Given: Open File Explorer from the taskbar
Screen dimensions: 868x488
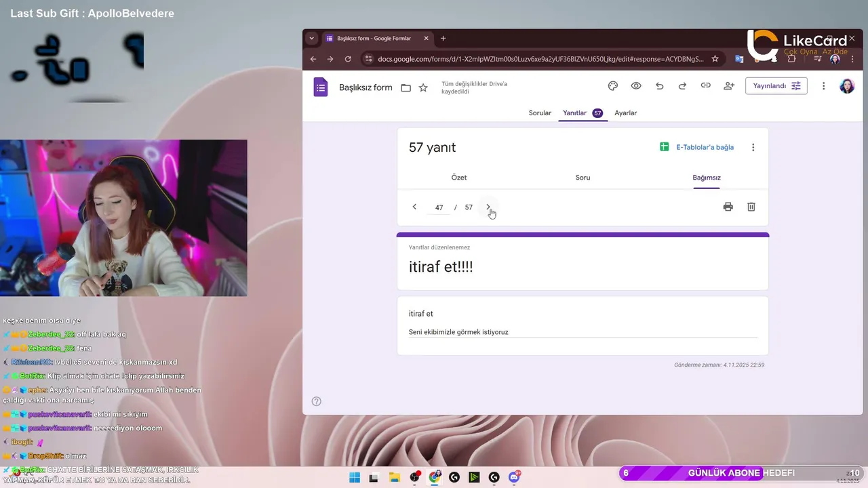Looking at the screenshot, I should coord(394,477).
